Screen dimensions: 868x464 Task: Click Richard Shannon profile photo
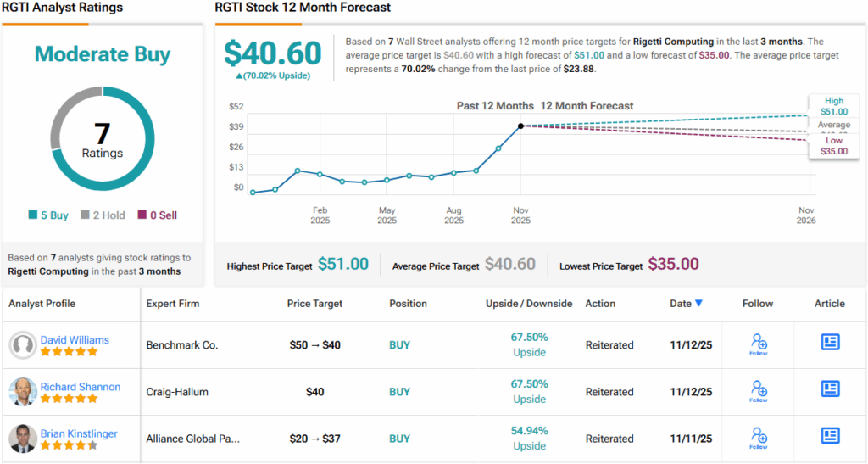23,392
